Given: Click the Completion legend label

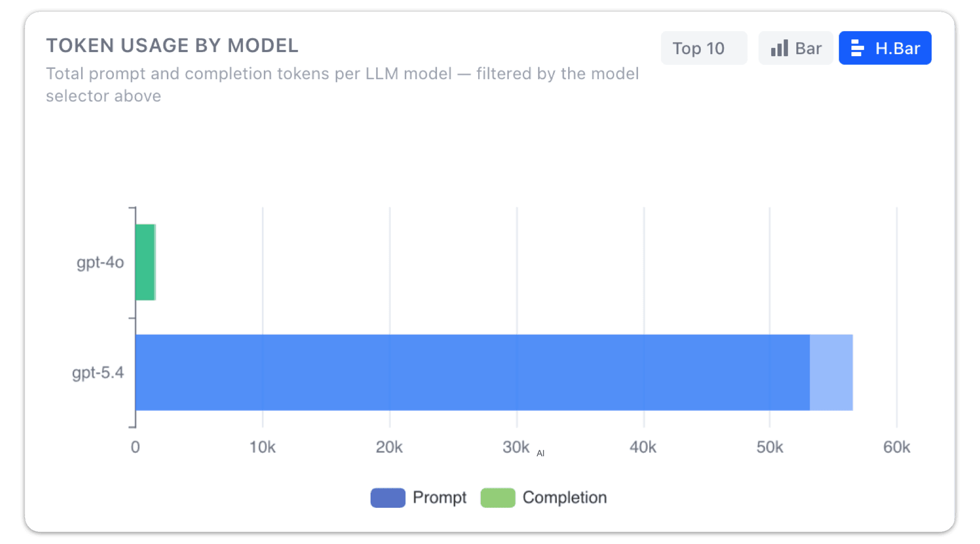Looking at the screenshot, I should (565, 498).
